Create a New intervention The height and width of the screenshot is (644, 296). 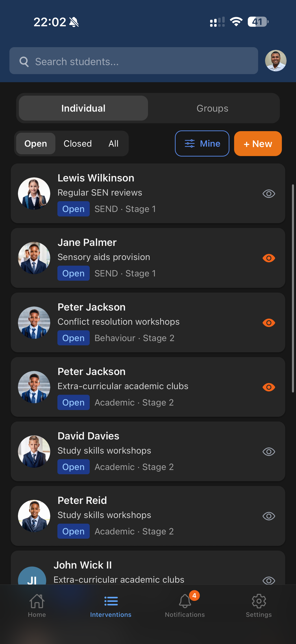point(258,144)
